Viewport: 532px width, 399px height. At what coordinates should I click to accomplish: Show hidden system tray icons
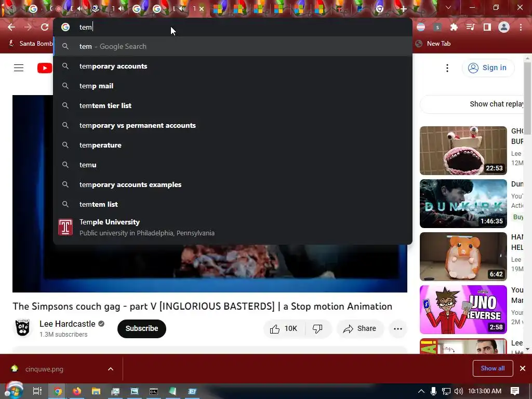(421, 391)
